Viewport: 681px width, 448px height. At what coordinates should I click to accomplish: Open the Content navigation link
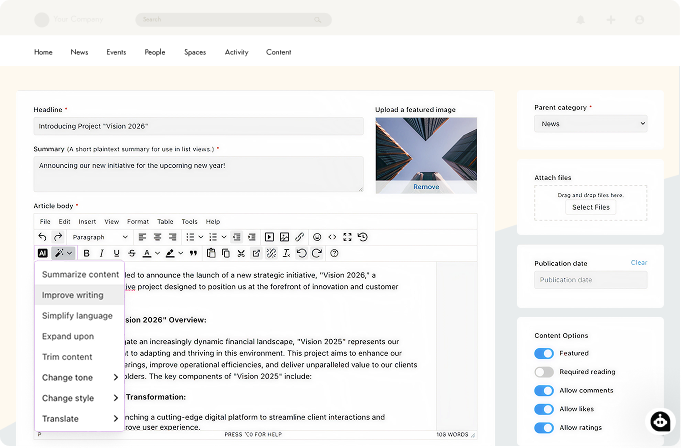click(278, 52)
